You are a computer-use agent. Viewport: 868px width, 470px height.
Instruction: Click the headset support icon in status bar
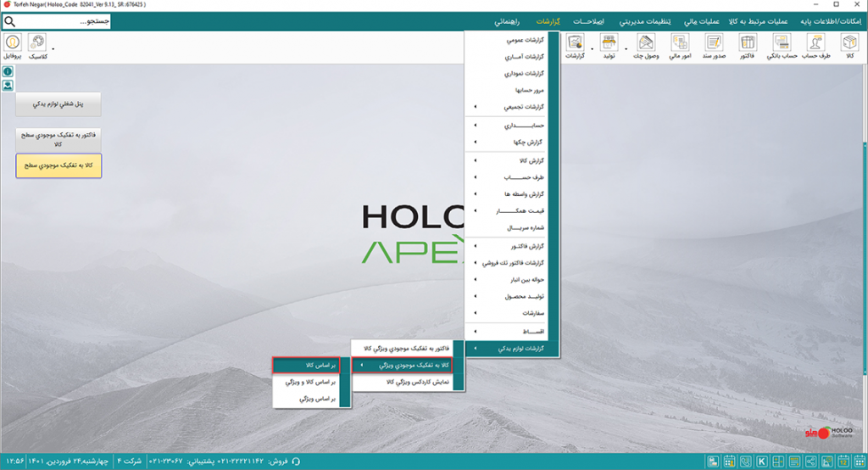(296, 462)
